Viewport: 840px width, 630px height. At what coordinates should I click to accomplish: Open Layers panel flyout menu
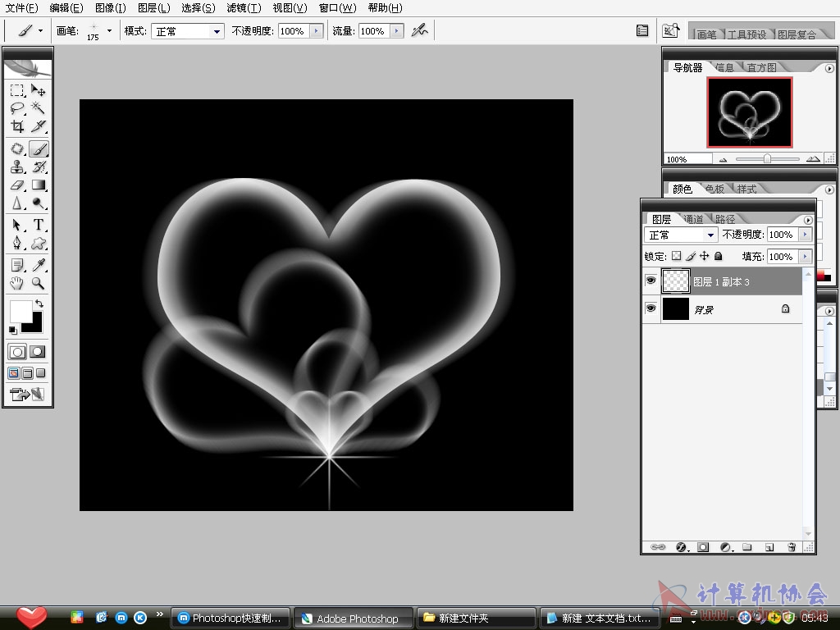tap(808, 220)
